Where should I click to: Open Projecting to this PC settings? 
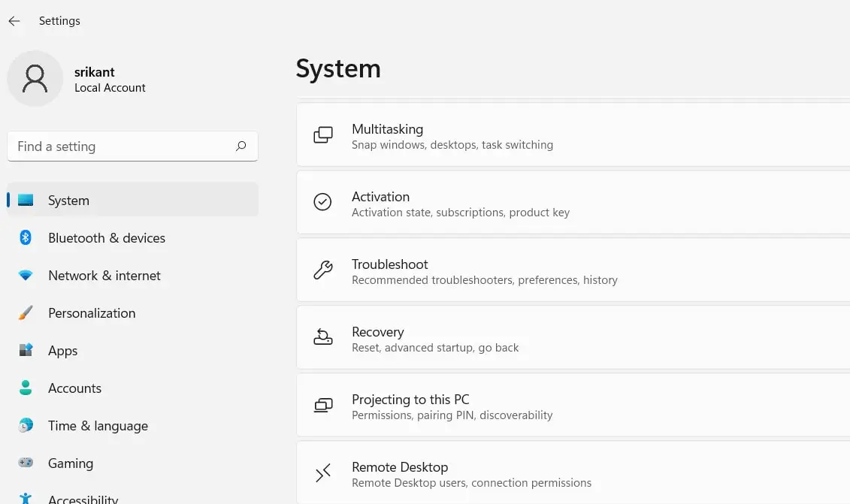(410, 400)
